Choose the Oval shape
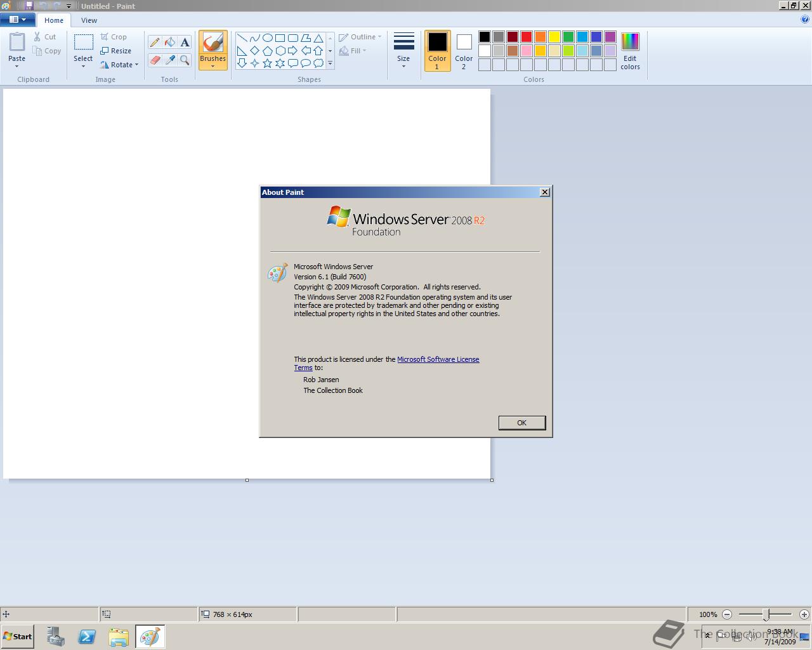Image resolution: width=812 pixels, height=650 pixels. click(x=267, y=38)
